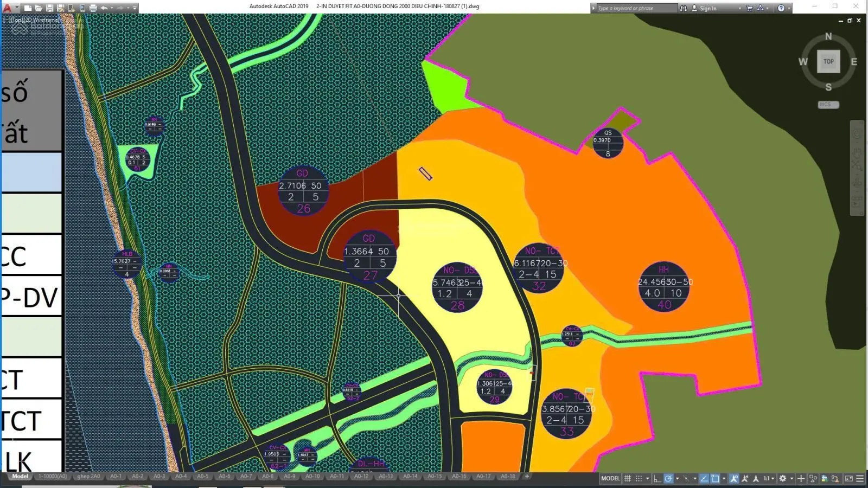Open the [Top] view controls label

(18, 20)
